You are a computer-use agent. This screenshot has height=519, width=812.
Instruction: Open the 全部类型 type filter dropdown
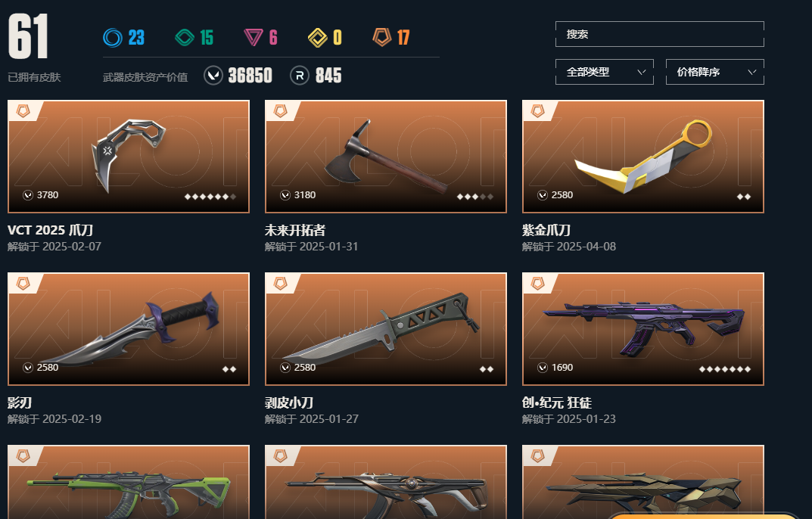(x=605, y=72)
